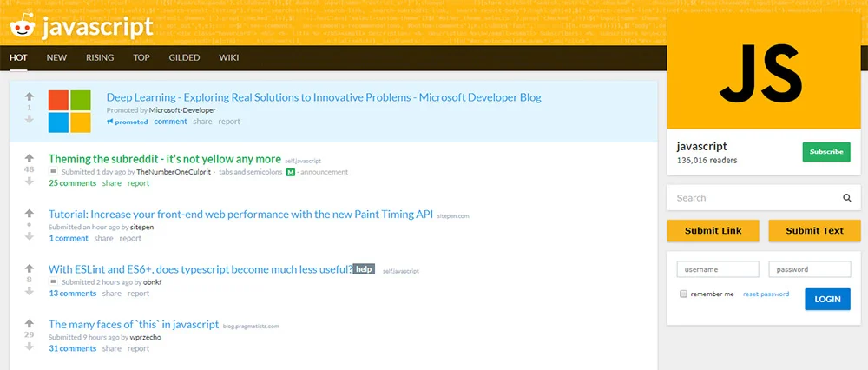Click the green Subscribe button
Screen dimensions: 868x370
pos(826,152)
